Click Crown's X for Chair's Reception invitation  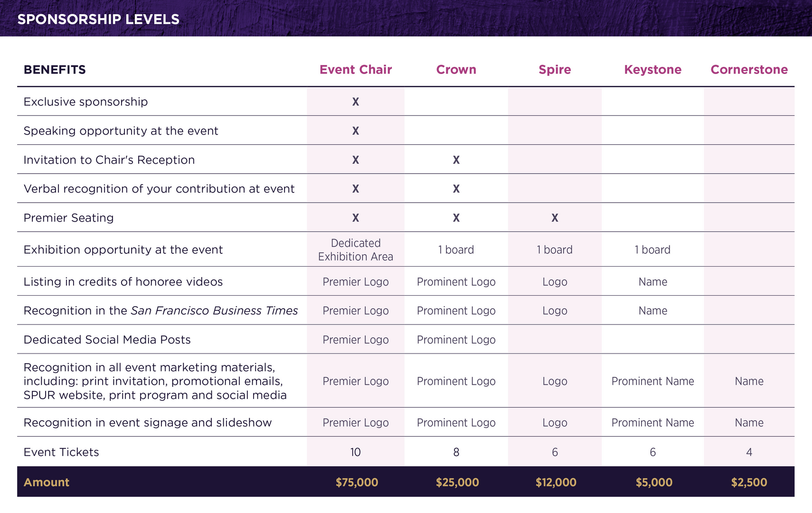coord(456,160)
